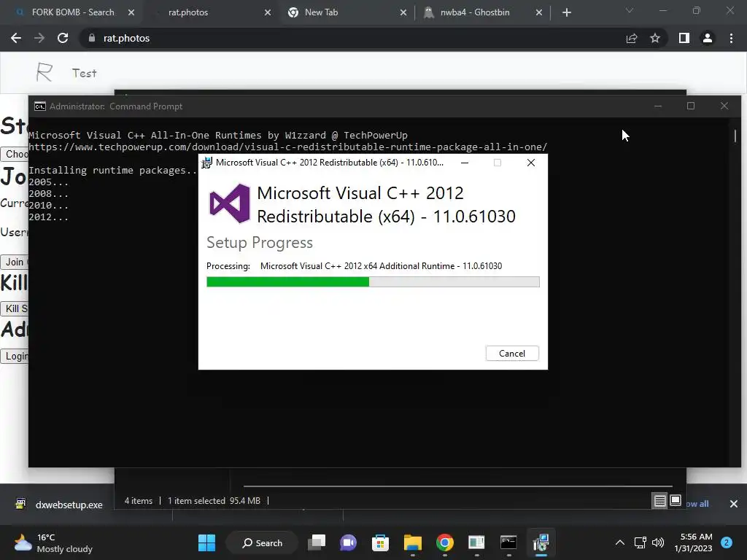Click '1 item selected 95.4 MB' status text
Viewport: 747px width, 560px height.
tap(214, 501)
